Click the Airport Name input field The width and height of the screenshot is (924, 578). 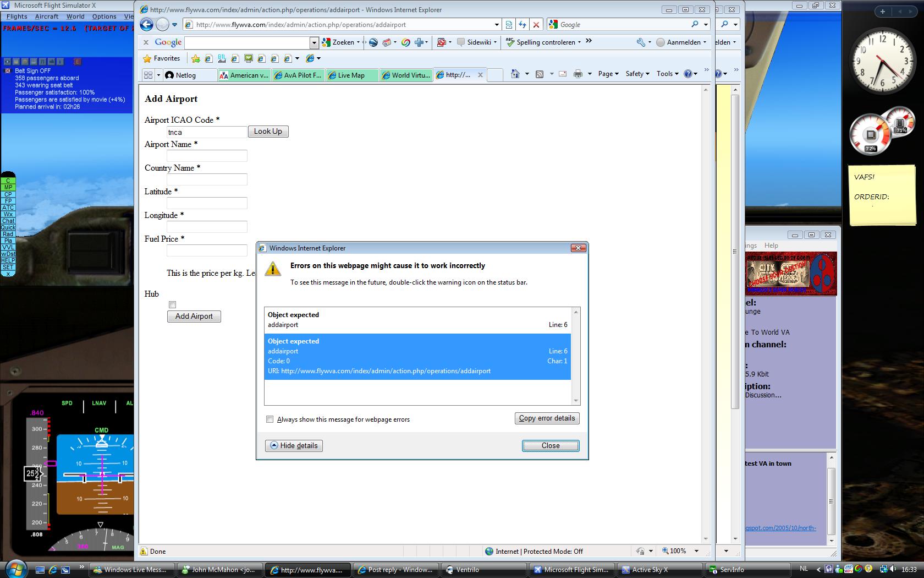(207, 156)
